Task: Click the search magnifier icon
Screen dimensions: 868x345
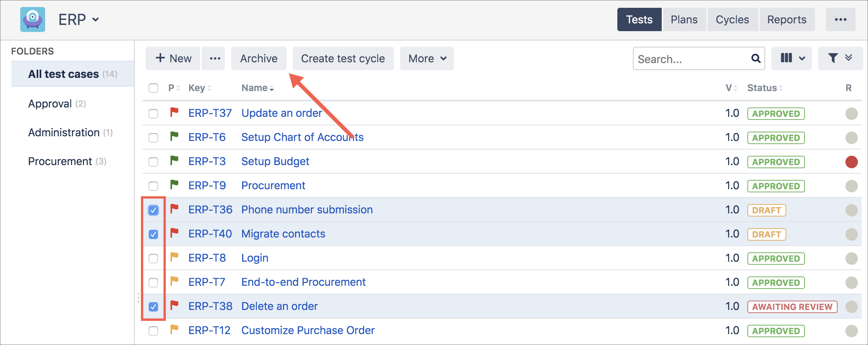Action: click(756, 58)
